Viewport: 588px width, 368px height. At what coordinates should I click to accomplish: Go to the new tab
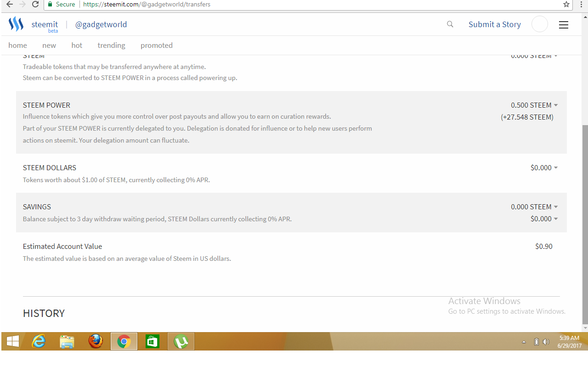49,45
